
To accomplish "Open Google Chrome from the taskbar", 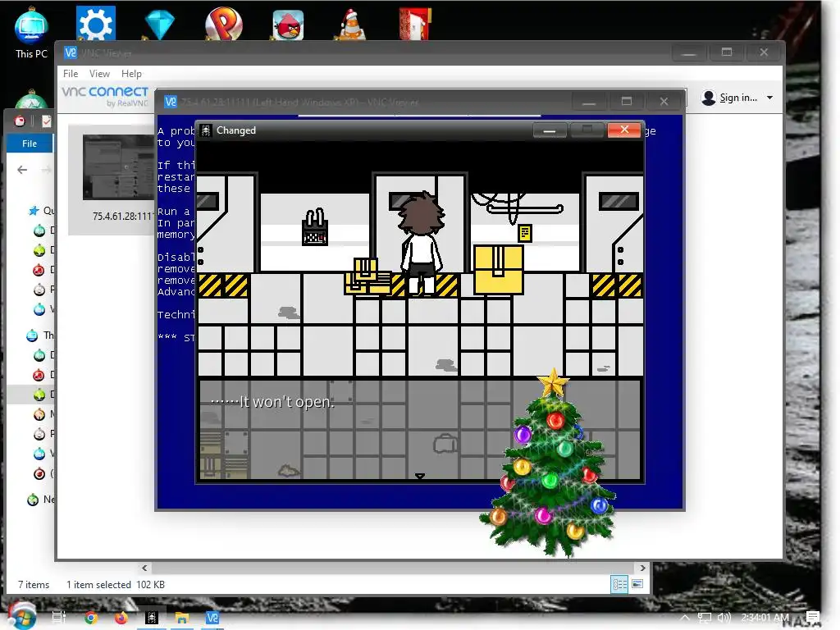I will tap(90, 618).
